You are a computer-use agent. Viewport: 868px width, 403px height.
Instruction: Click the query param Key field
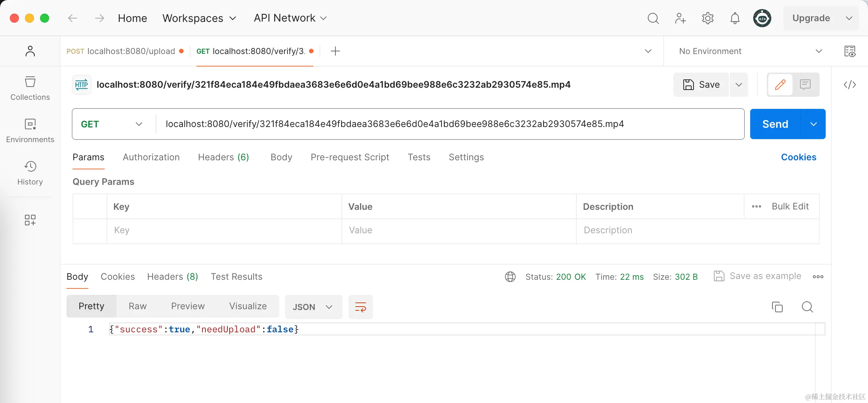[x=224, y=230]
